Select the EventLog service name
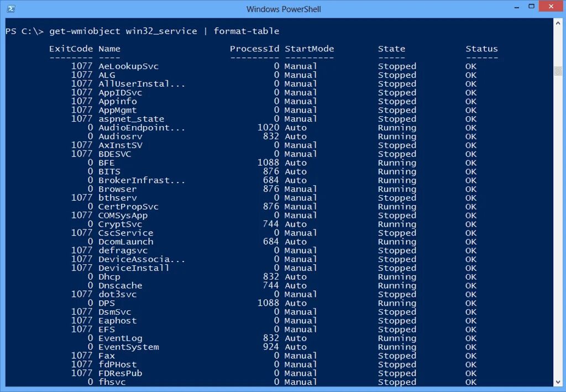This screenshot has width=566, height=392. tap(120, 338)
